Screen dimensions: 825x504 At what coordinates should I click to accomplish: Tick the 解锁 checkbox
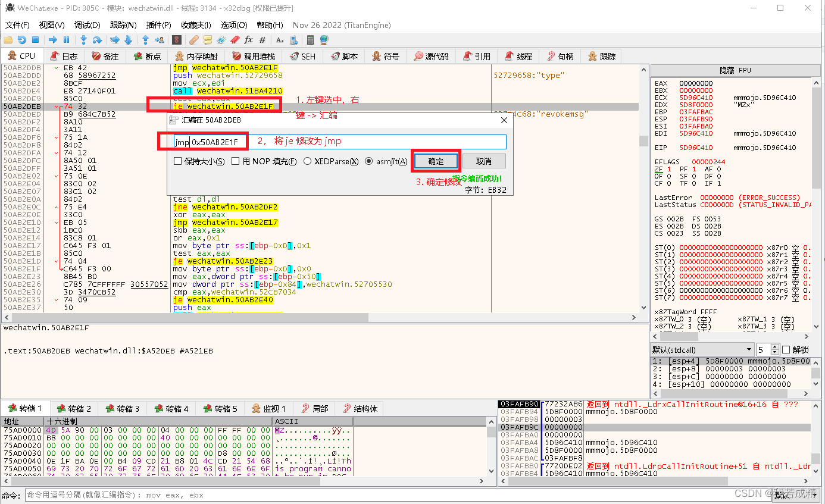786,349
